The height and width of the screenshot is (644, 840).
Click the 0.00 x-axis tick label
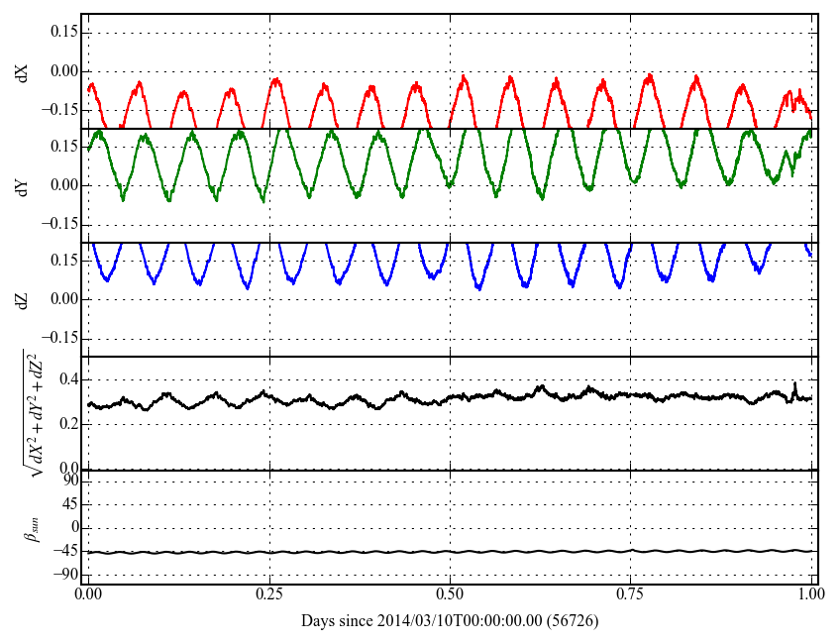coord(88,597)
